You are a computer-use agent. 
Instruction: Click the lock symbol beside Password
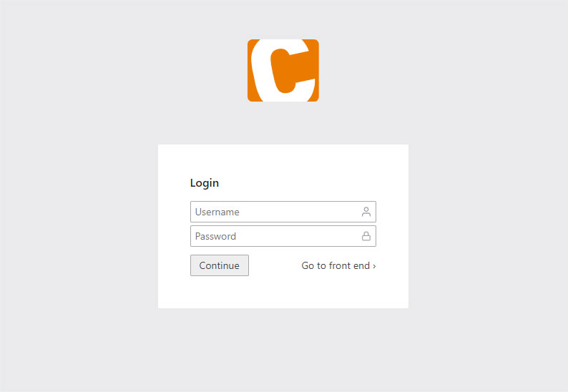(x=366, y=236)
